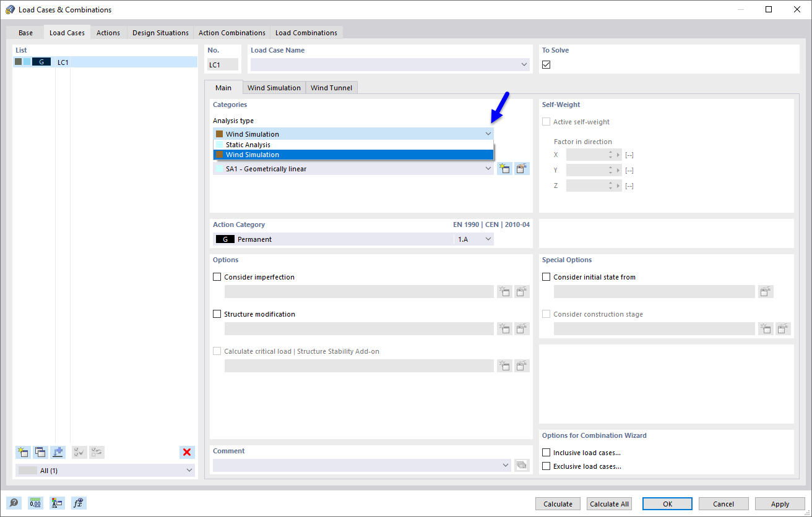Click edit icon beside critical load field
This screenshot has height=517, width=812.
pyautogui.click(x=522, y=365)
